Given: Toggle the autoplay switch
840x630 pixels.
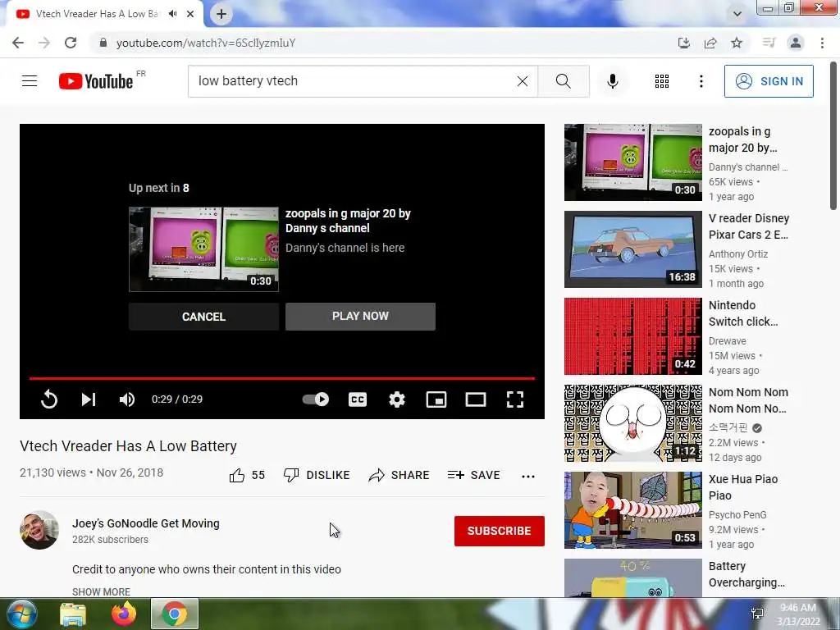Looking at the screenshot, I should (x=316, y=399).
